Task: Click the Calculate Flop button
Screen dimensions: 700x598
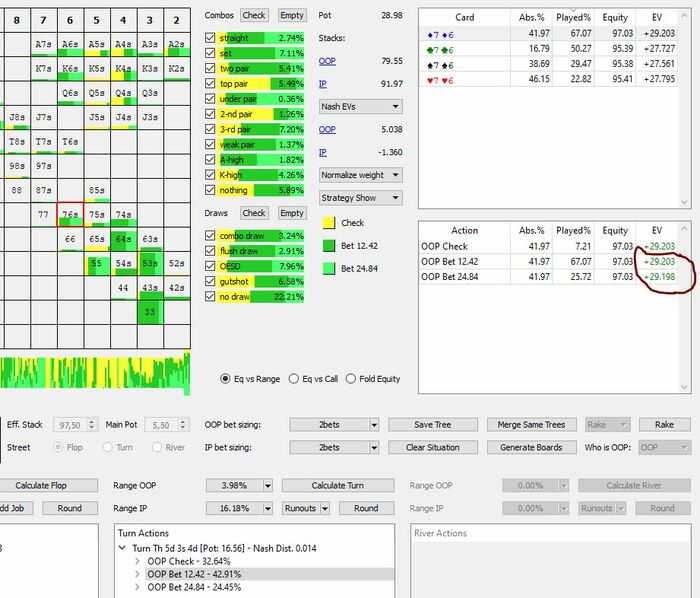Action: (48, 485)
